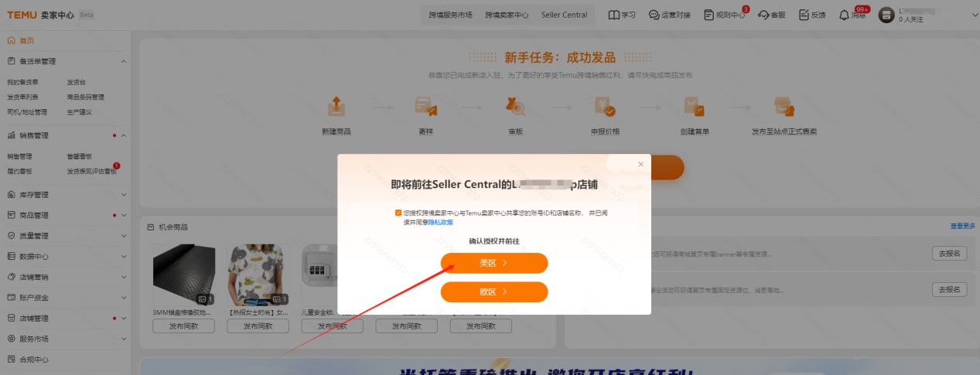This screenshot has width=980, height=375.
Task: Click the 数据中心 icon in sidebar
Action: (x=12, y=256)
